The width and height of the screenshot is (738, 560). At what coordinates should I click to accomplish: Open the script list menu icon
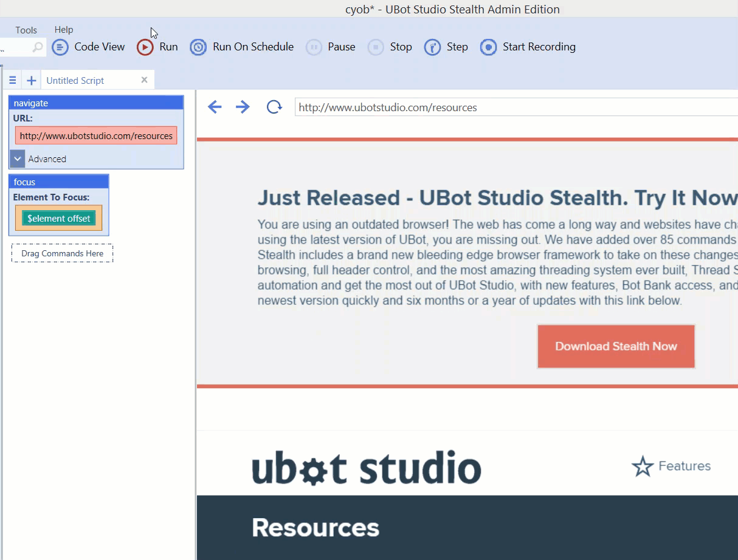12,80
